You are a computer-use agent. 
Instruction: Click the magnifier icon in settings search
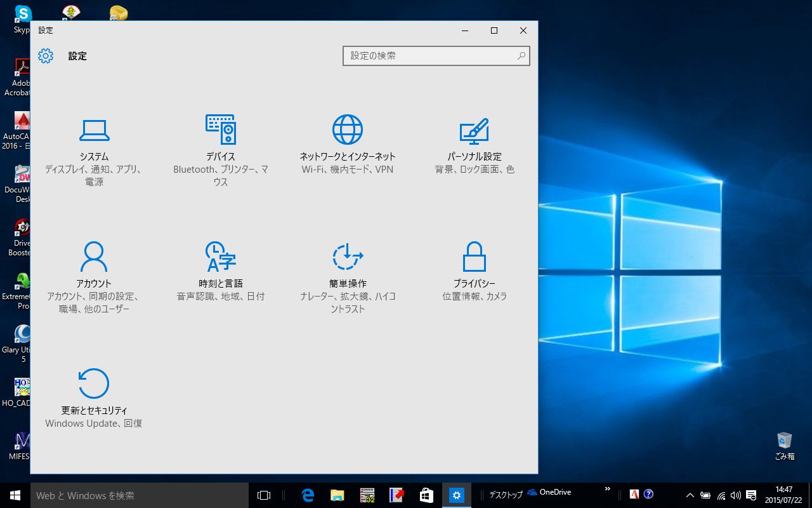pos(521,56)
